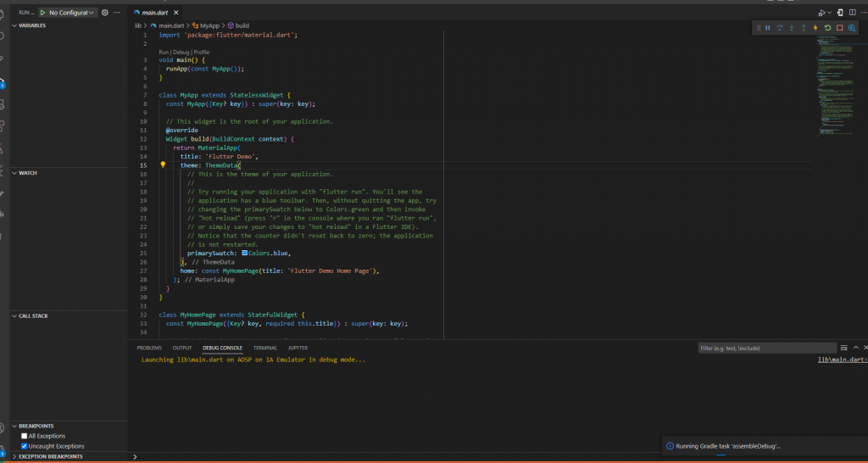This screenshot has width=868, height=463.
Task: Click 'Launching lib\main.dart on AOSP' console line
Action: click(x=253, y=360)
